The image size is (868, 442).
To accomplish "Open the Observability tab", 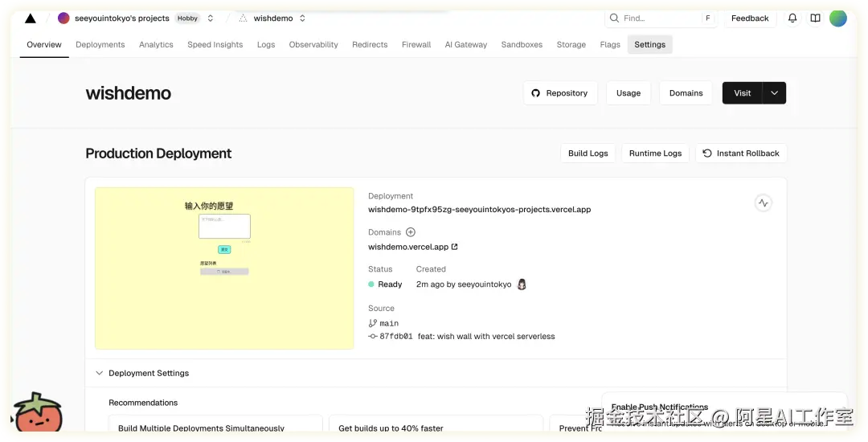I will click(x=313, y=45).
